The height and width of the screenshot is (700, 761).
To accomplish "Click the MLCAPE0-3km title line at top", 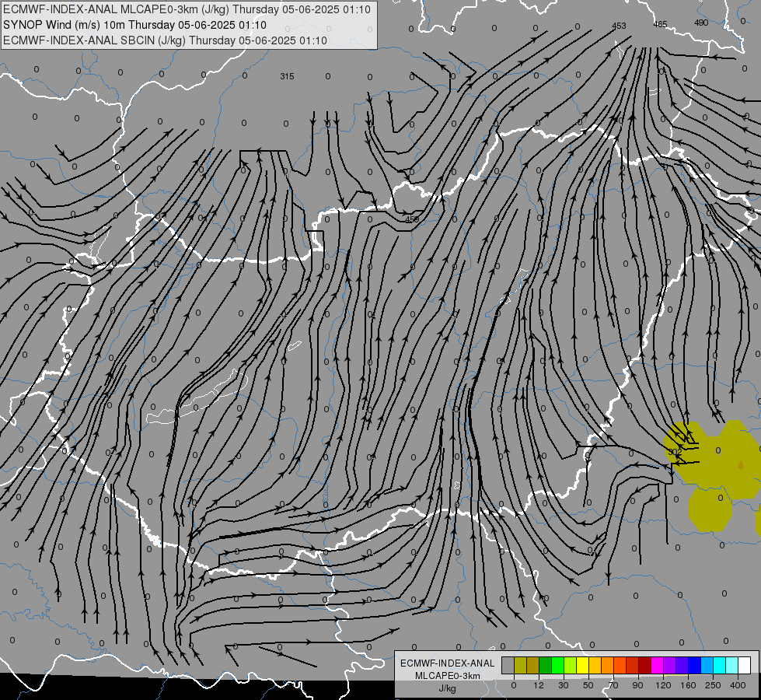I will pyautogui.click(x=187, y=9).
